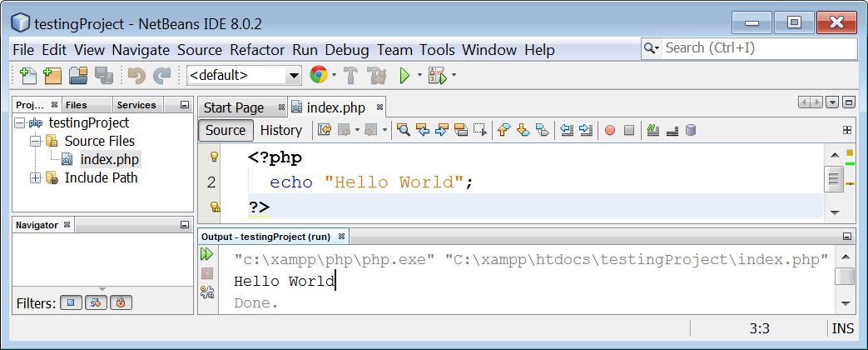Viewport: 868px width, 350px height.
Task: Click the History view button
Action: pos(281,130)
